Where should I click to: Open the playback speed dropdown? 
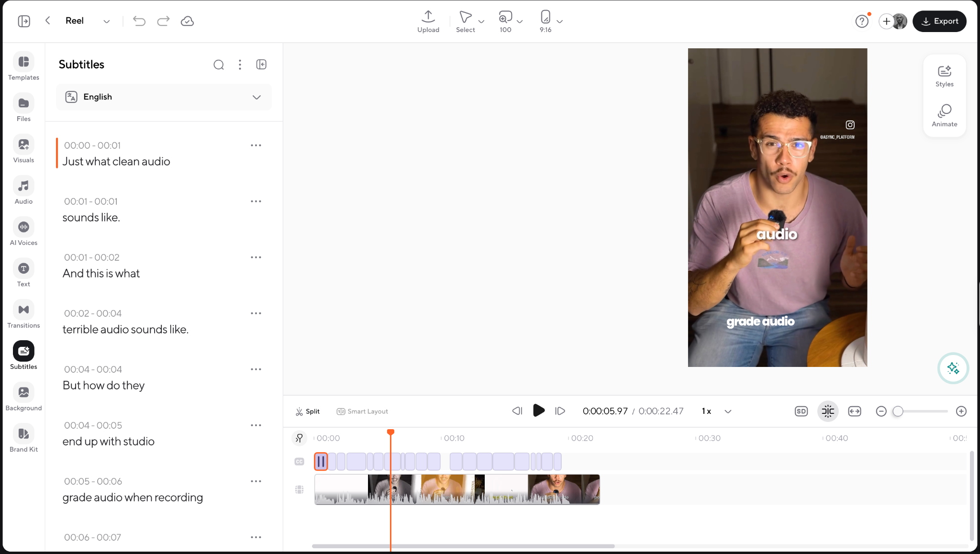(x=728, y=411)
